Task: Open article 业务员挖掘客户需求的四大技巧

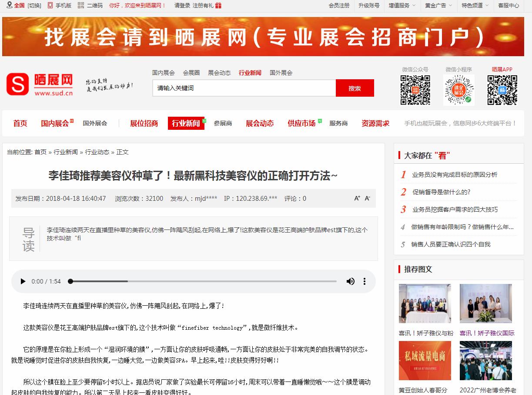Action: tap(455, 209)
